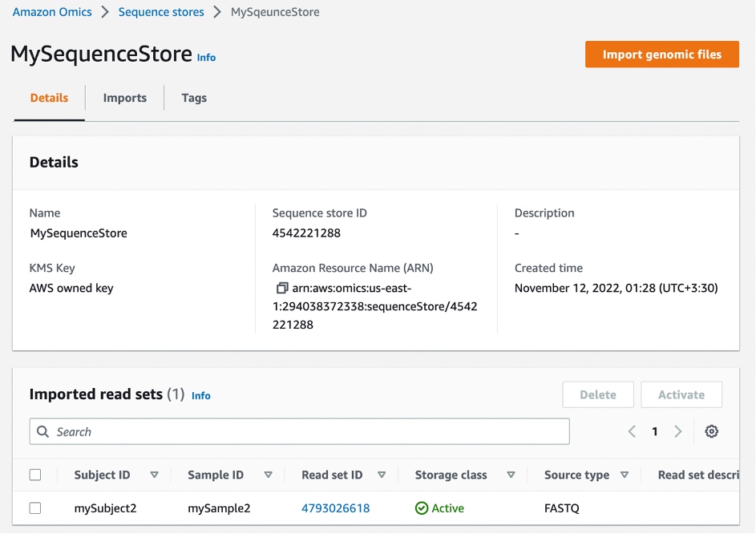Click the search magnifier icon
The width and height of the screenshot is (756, 534).
pyautogui.click(x=43, y=431)
